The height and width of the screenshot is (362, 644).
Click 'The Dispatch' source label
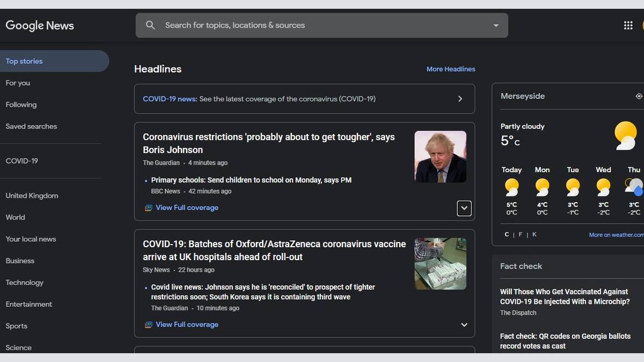pos(518,313)
